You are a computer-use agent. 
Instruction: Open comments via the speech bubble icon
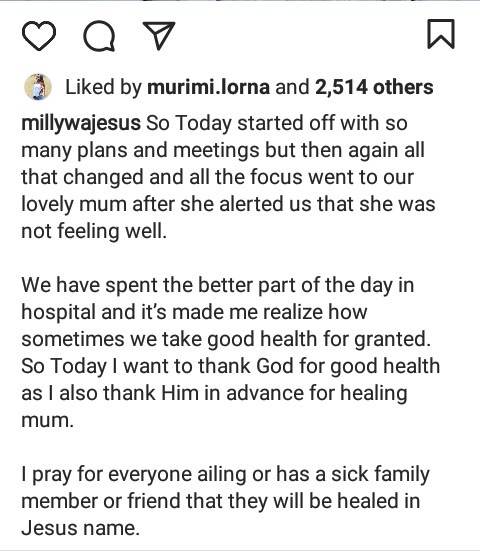click(99, 36)
